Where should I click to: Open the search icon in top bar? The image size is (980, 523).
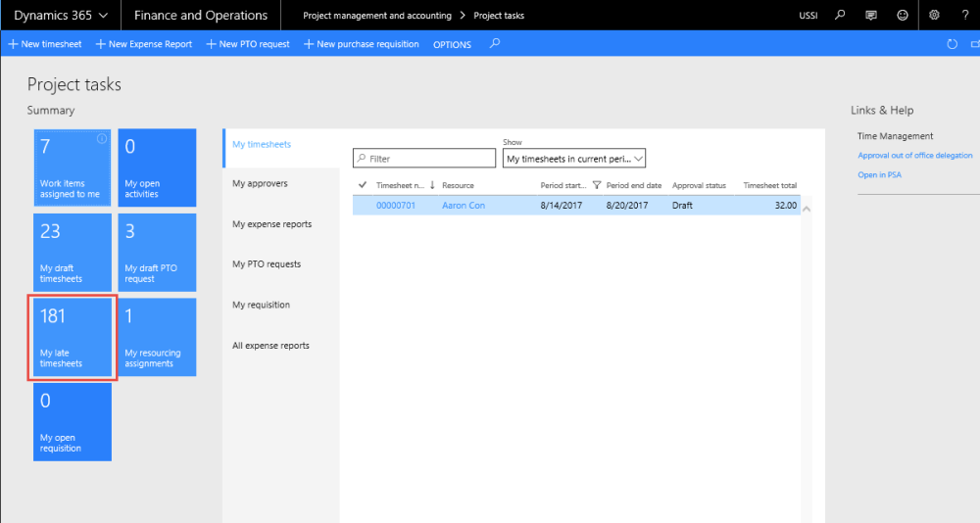point(840,15)
